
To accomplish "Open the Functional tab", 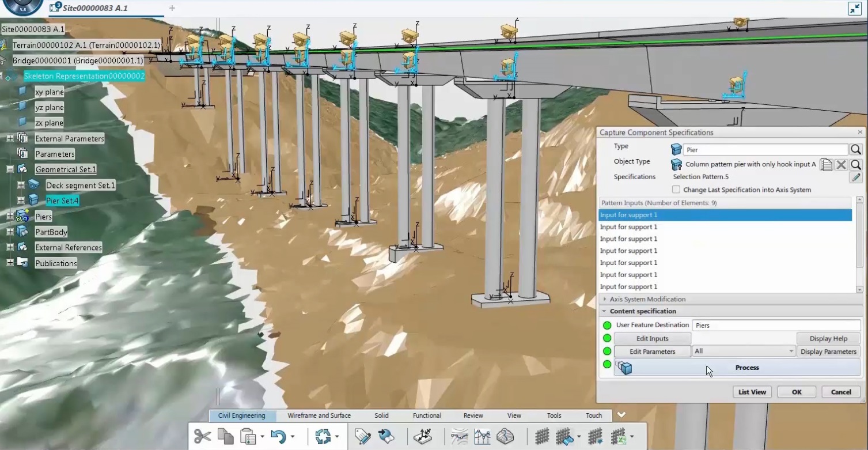I will point(427,415).
